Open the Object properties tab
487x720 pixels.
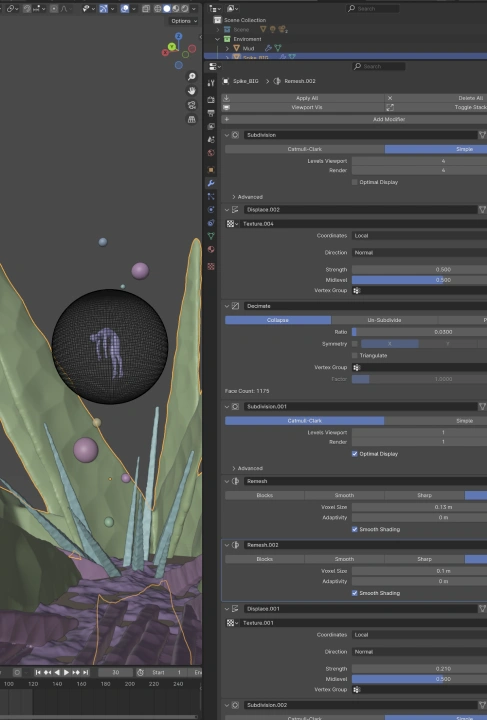(211, 170)
